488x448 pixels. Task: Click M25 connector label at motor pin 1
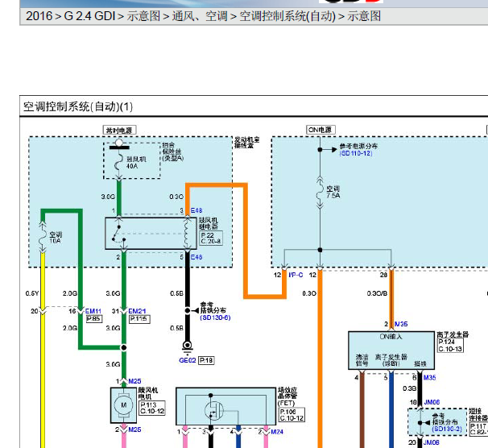click(134, 381)
